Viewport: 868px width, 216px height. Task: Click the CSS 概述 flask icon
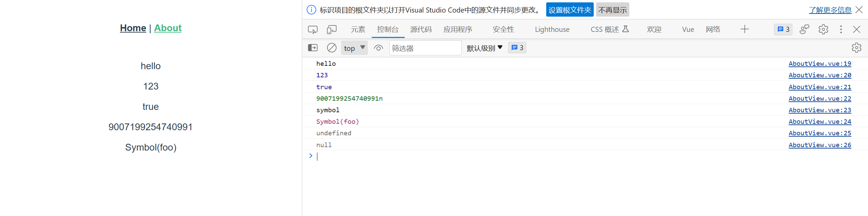626,29
